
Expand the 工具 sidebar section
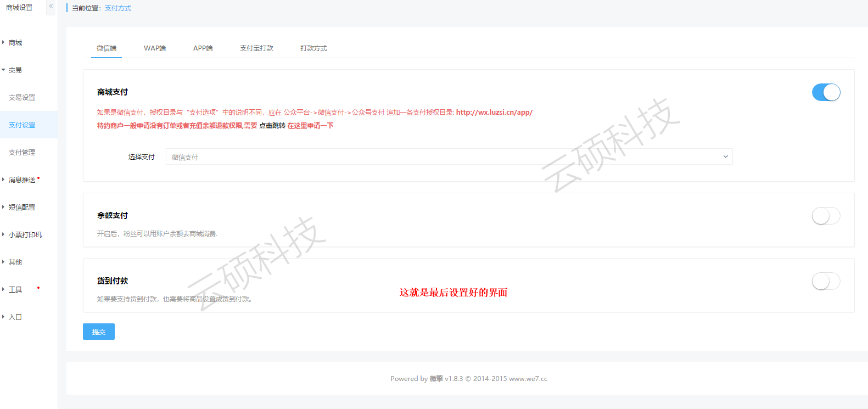[15, 290]
